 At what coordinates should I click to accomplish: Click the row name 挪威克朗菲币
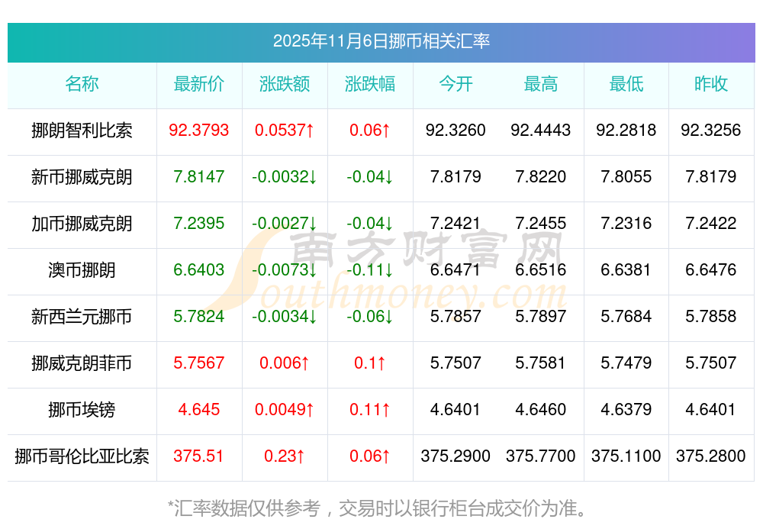click(82, 363)
